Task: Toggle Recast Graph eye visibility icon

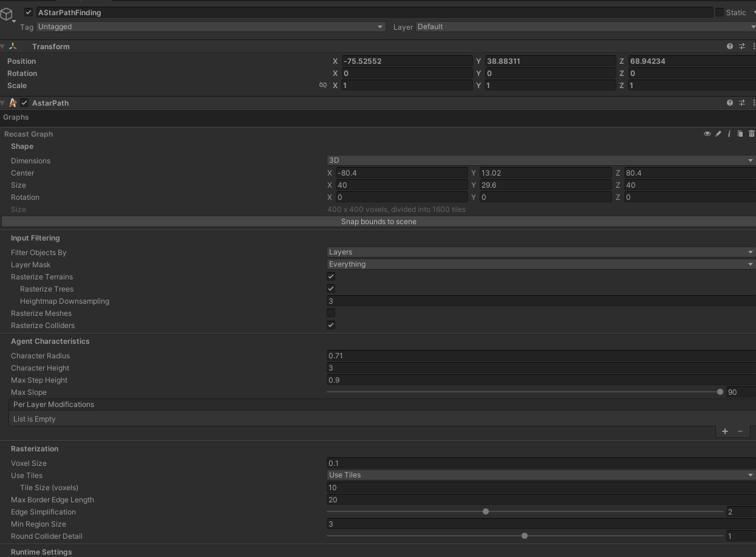Action: coord(707,134)
